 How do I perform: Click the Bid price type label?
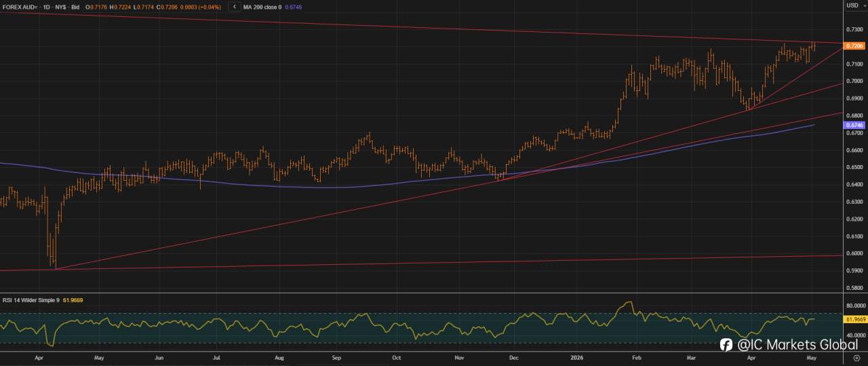(x=75, y=6)
